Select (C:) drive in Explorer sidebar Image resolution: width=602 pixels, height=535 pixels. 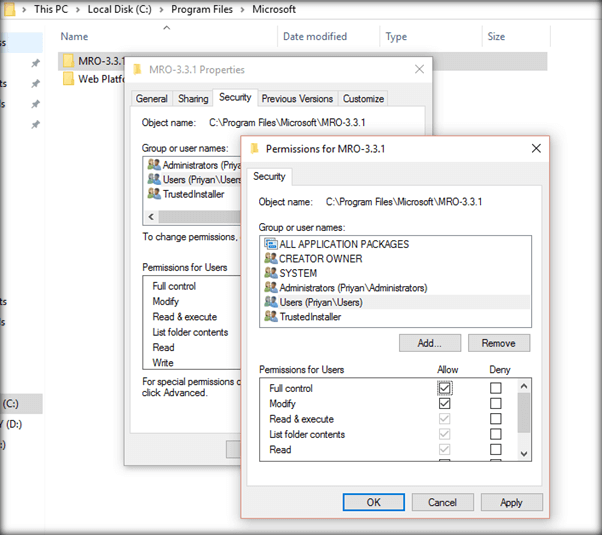(21, 404)
